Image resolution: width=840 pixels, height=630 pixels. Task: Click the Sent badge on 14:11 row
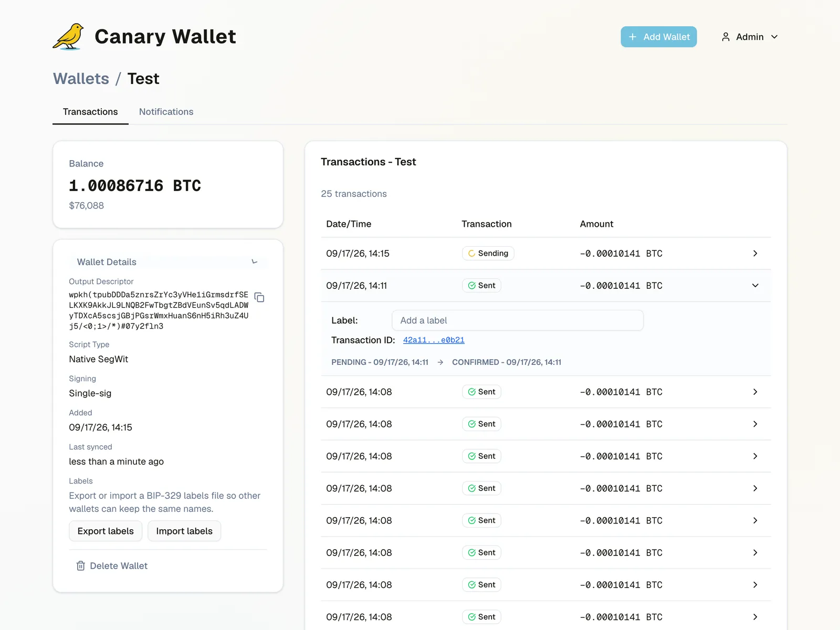481,286
